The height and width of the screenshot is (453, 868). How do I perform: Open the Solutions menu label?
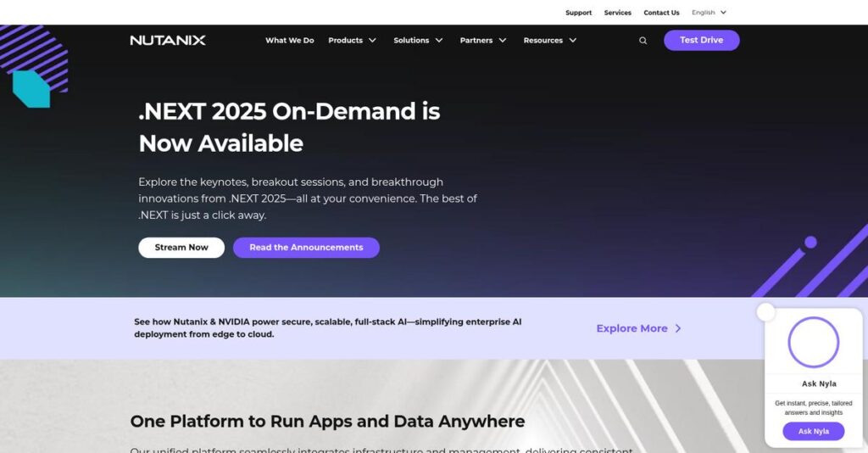411,41
